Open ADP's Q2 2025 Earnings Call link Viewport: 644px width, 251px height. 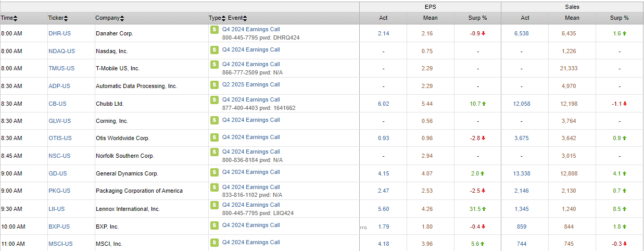(251, 85)
